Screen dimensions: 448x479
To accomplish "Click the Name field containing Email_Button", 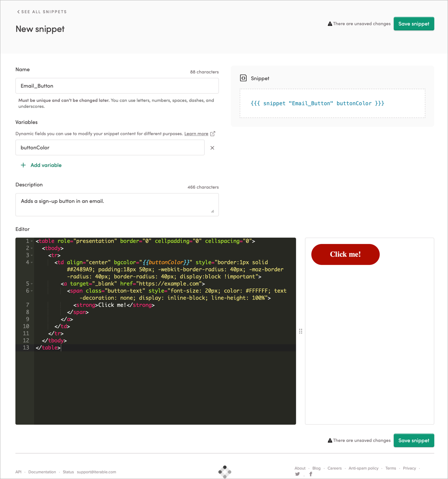I will pos(117,86).
